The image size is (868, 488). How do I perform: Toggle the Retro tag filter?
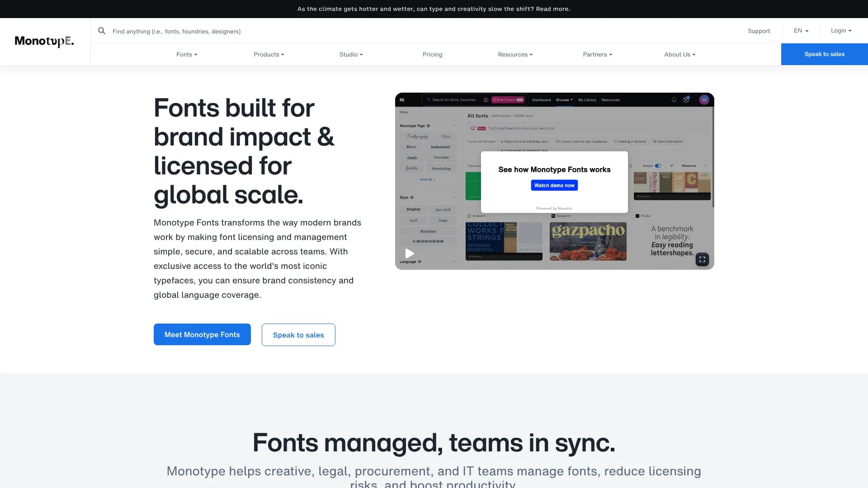click(x=411, y=147)
